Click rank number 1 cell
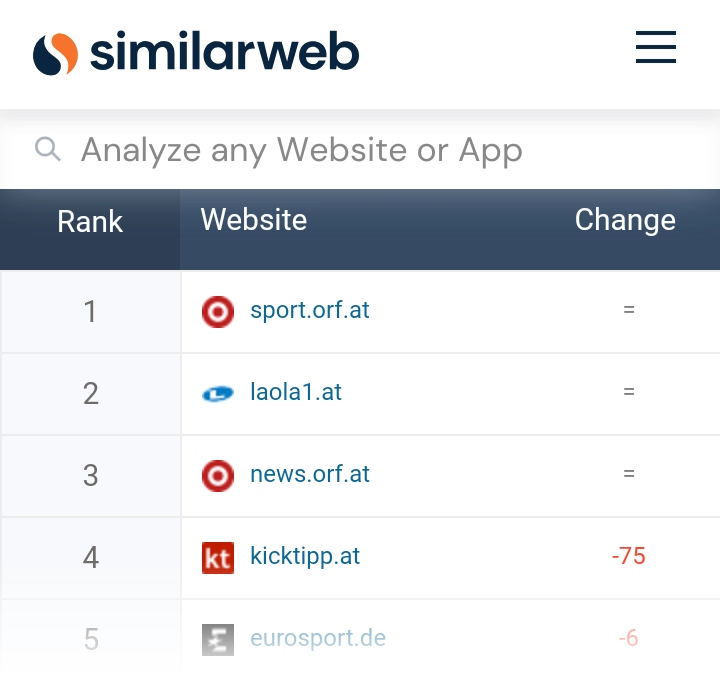This screenshot has width=720, height=690. click(90, 311)
